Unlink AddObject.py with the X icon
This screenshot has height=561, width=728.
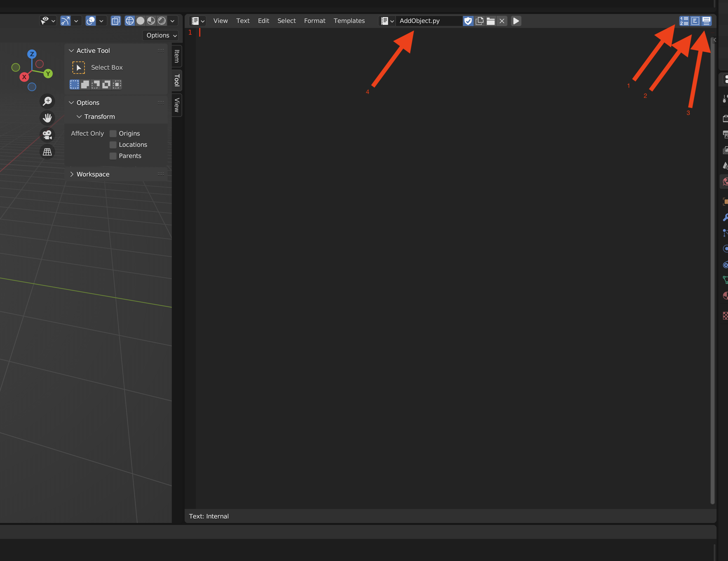[502, 21]
